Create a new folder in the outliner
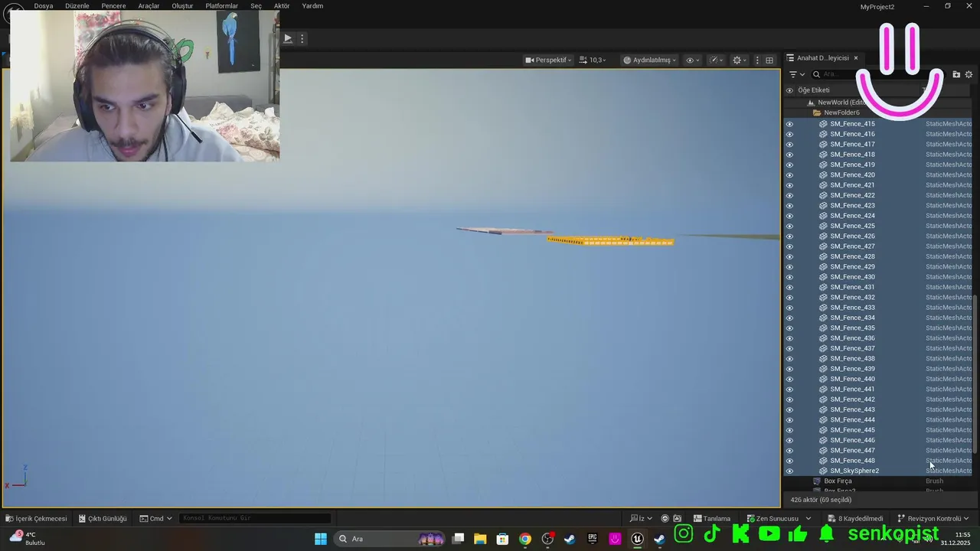This screenshot has height=551, width=980. 956,74
